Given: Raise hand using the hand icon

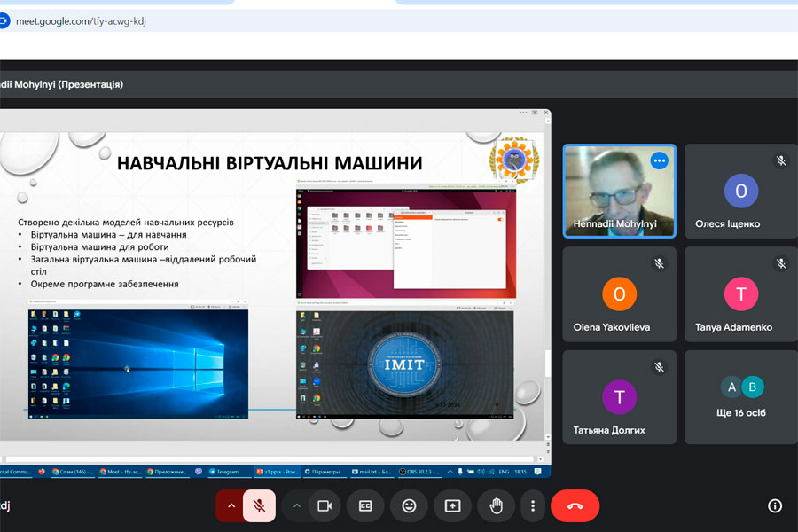Looking at the screenshot, I should [x=497, y=505].
